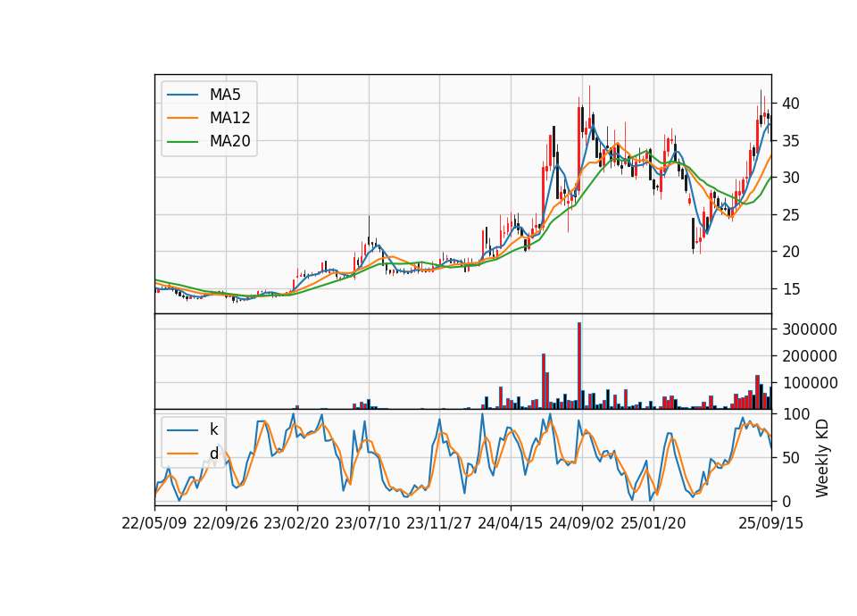The height and width of the screenshot is (616, 857).
Task: Click the tallest volume bar near 24/09/02
Action: 579,366
